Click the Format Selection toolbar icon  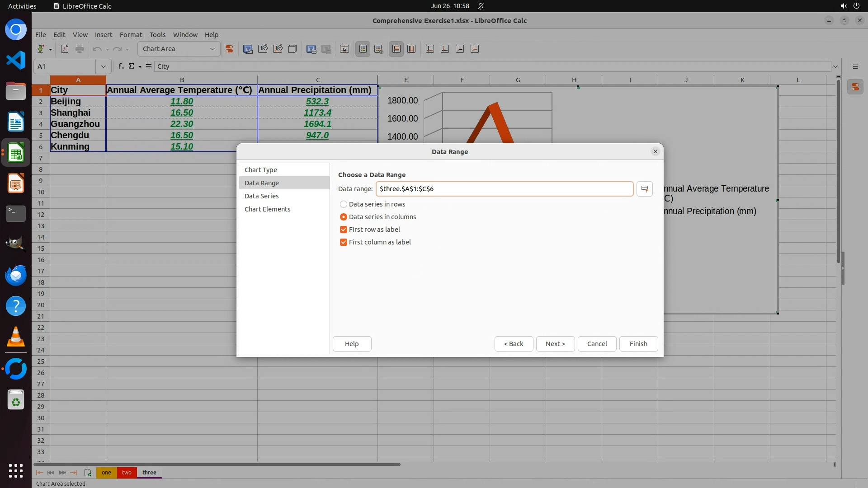click(x=229, y=49)
